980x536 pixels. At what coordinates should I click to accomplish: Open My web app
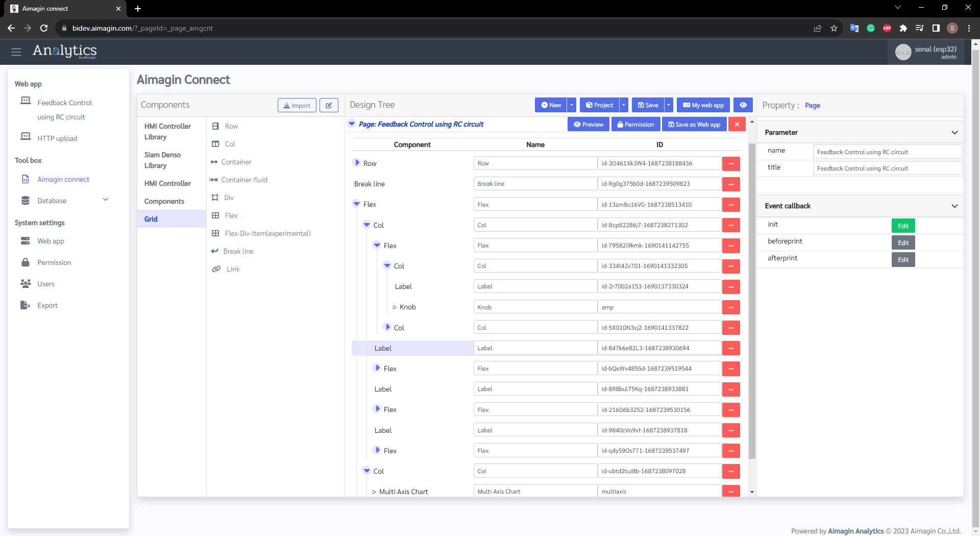(x=703, y=105)
